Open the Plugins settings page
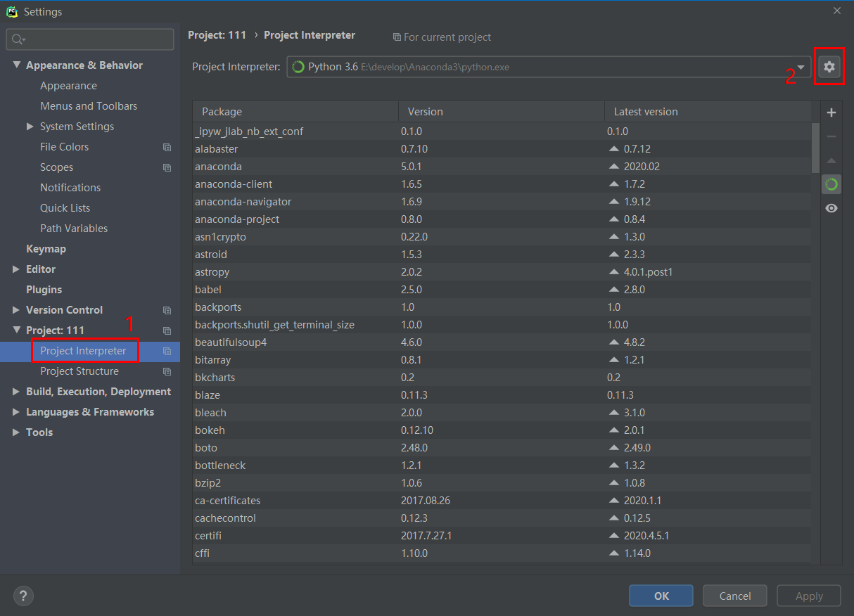The height and width of the screenshot is (616, 854). (x=44, y=290)
